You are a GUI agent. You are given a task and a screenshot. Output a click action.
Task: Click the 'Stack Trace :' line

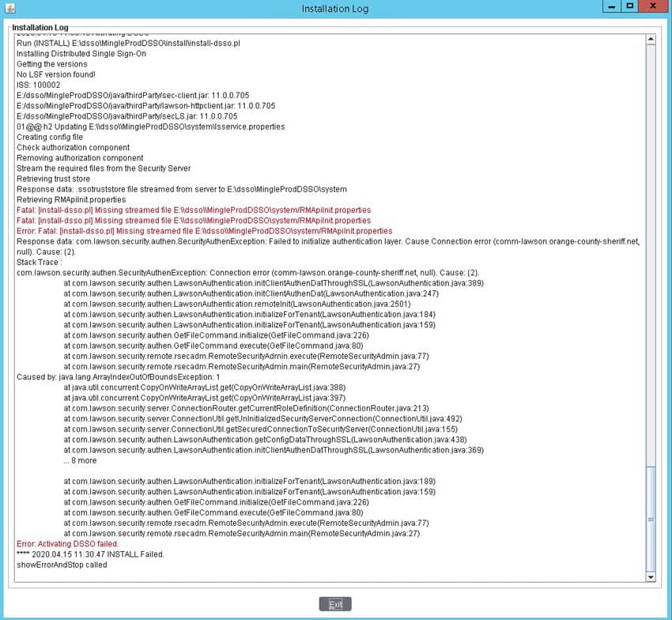click(x=39, y=262)
